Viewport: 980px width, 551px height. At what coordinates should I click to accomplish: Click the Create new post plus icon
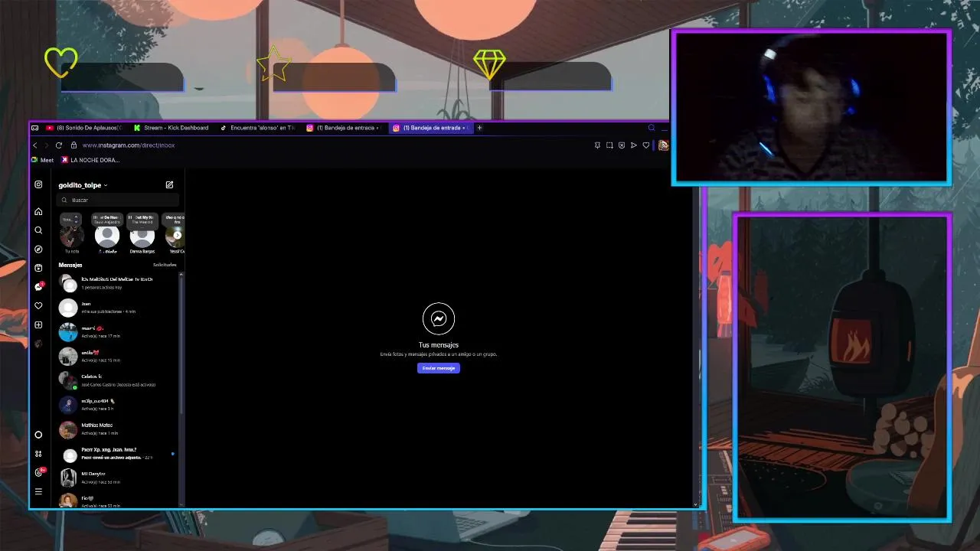point(38,325)
